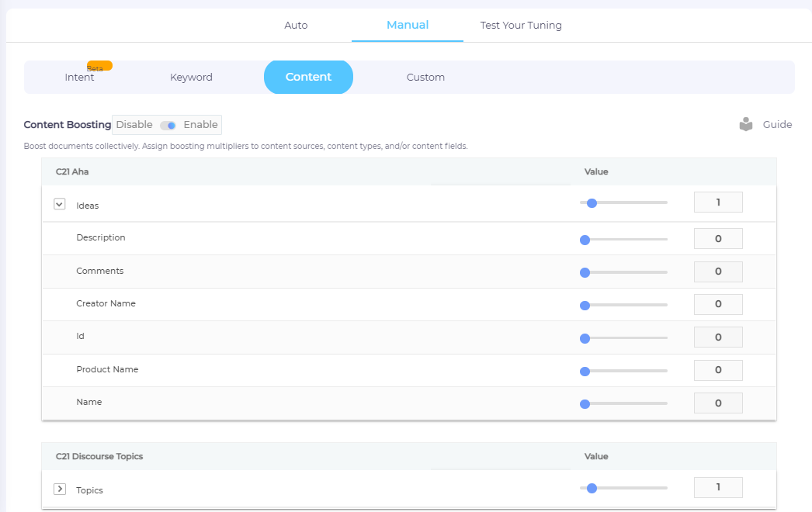The height and width of the screenshot is (512, 812).
Task: Collapse the Ideas row chevron
Action: coord(59,205)
